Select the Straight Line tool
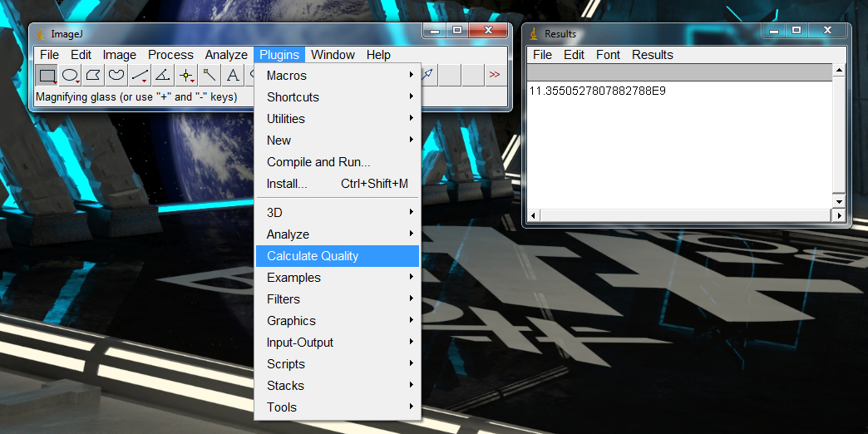This screenshot has height=434, width=868. (141, 75)
